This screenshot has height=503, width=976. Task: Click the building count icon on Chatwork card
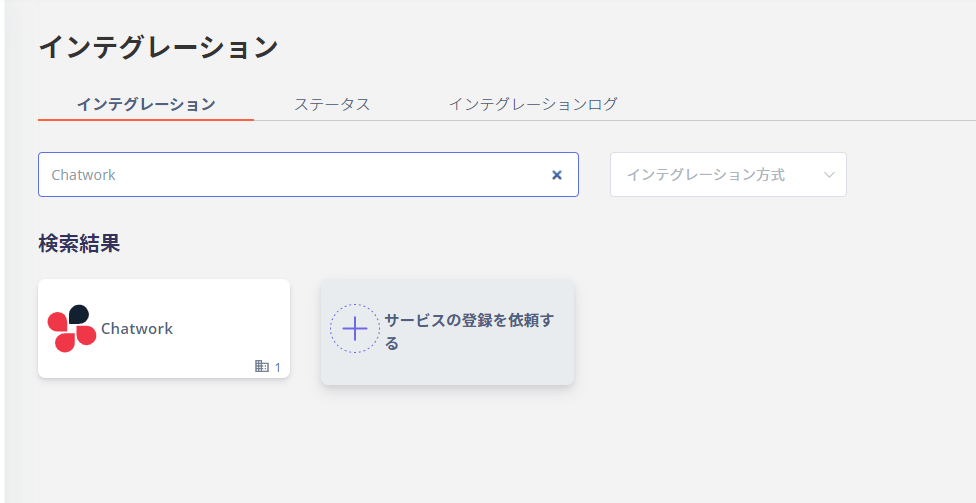tap(262, 366)
